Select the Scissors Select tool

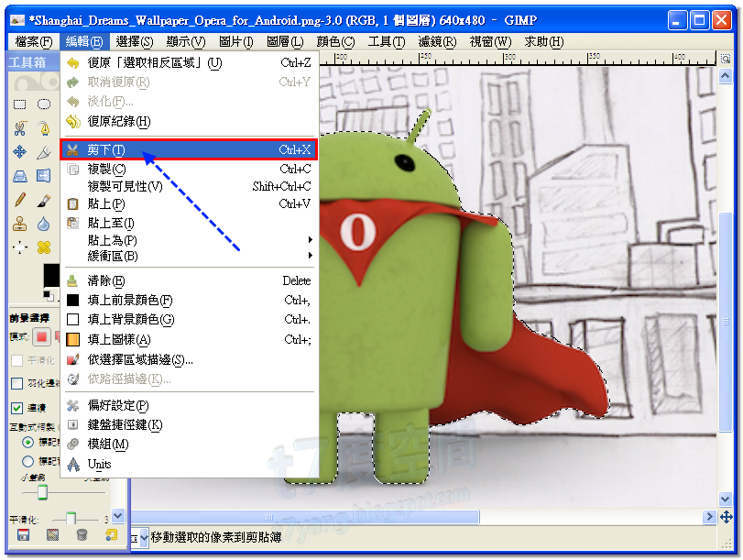point(19,128)
